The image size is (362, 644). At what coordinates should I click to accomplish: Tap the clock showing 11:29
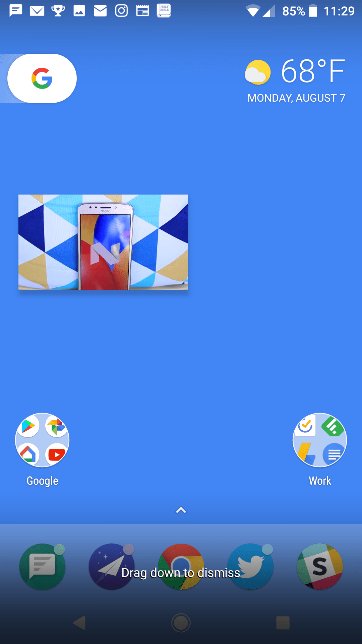pos(339,11)
